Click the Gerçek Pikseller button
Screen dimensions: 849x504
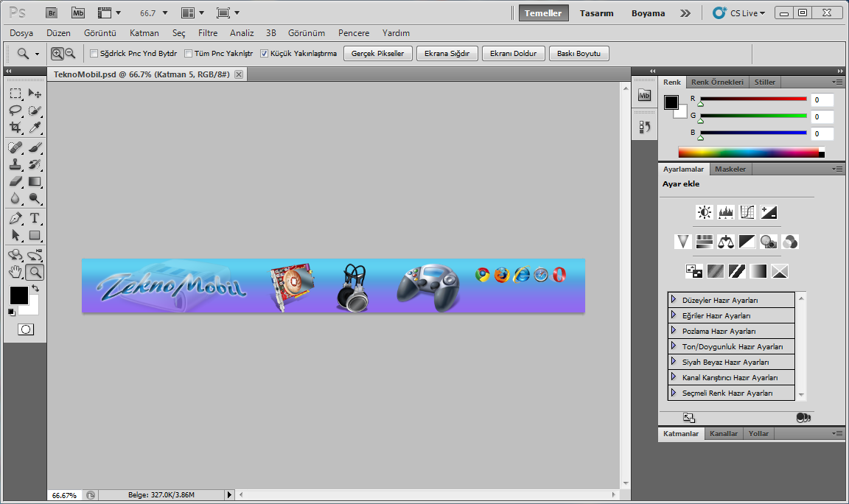click(377, 54)
